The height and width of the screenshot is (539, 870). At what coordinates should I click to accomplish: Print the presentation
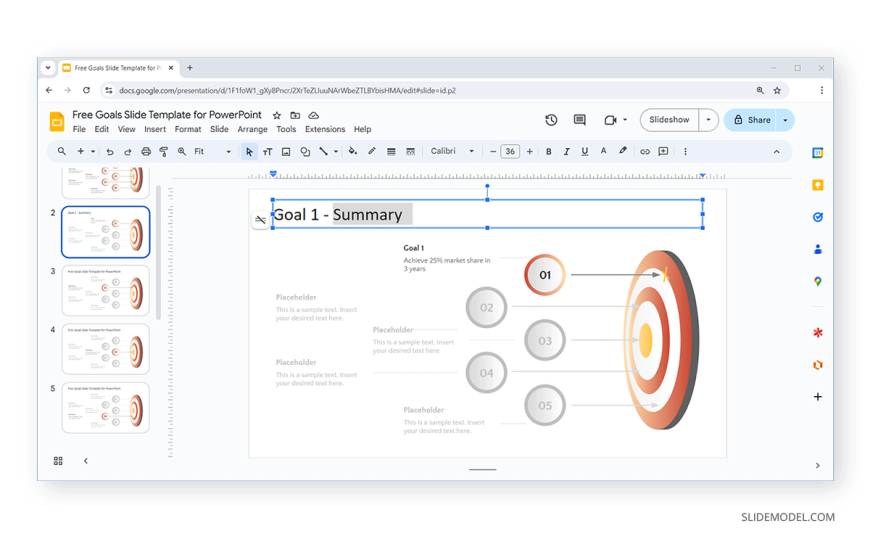146,152
